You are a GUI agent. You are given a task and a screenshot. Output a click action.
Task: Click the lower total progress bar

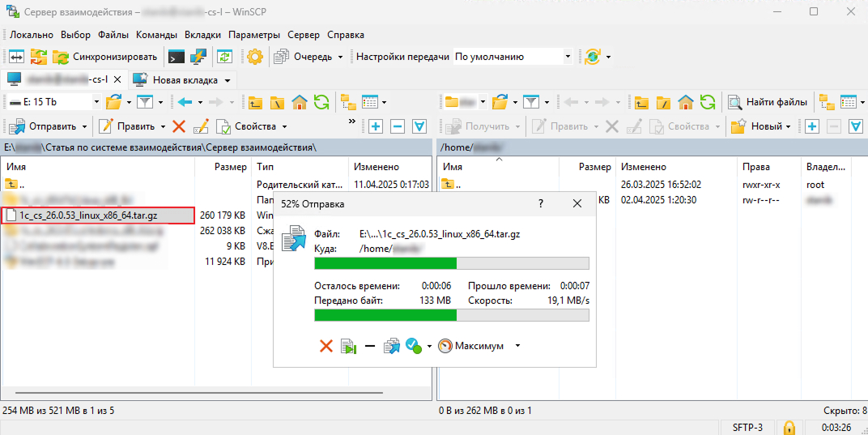pos(452,315)
